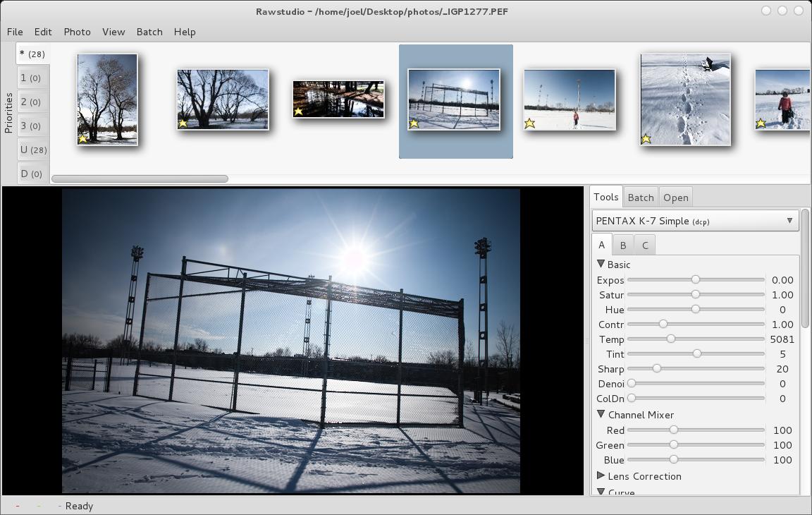The image size is (812, 515).
Task: Open the PENTAX K-7 Simple profile dropdown
Action: point(695,221)
